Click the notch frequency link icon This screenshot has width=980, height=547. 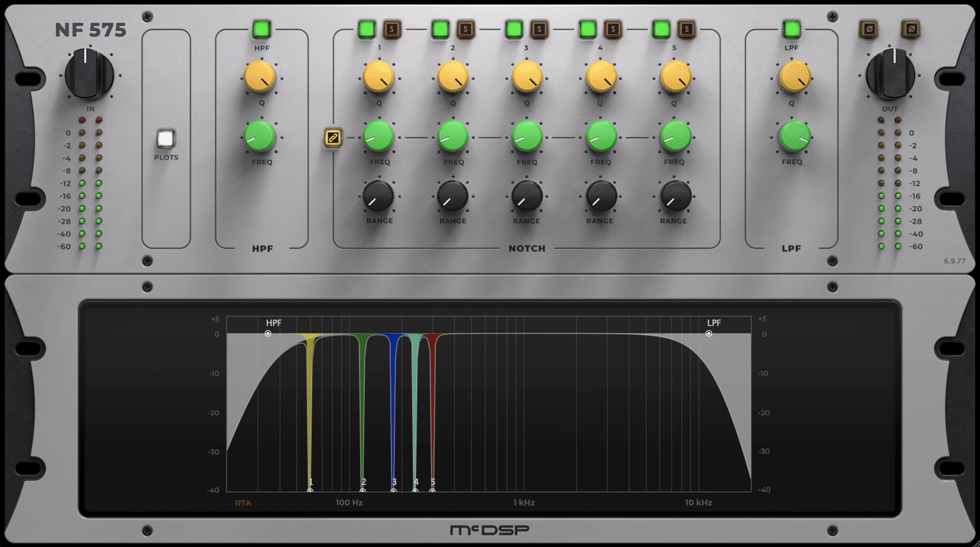[333, 138]
